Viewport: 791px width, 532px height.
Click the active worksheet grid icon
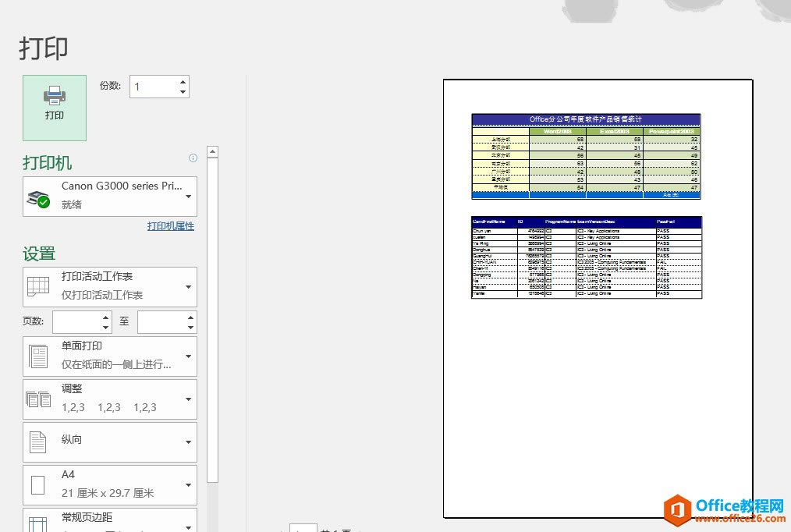38,286
